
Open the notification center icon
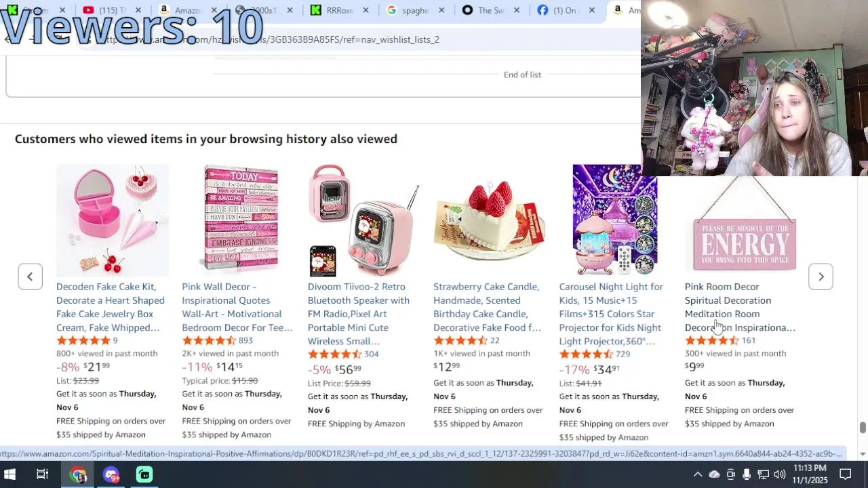click(846, 474)
